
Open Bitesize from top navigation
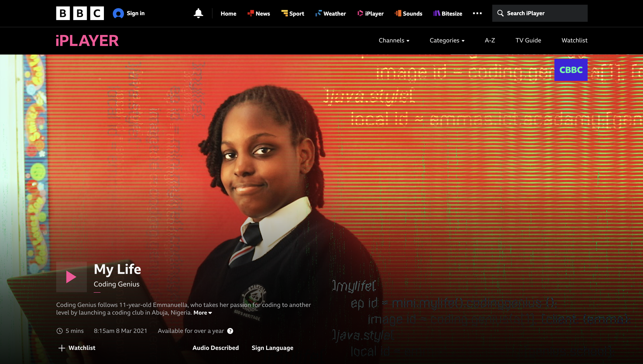[x=448, y=14]
